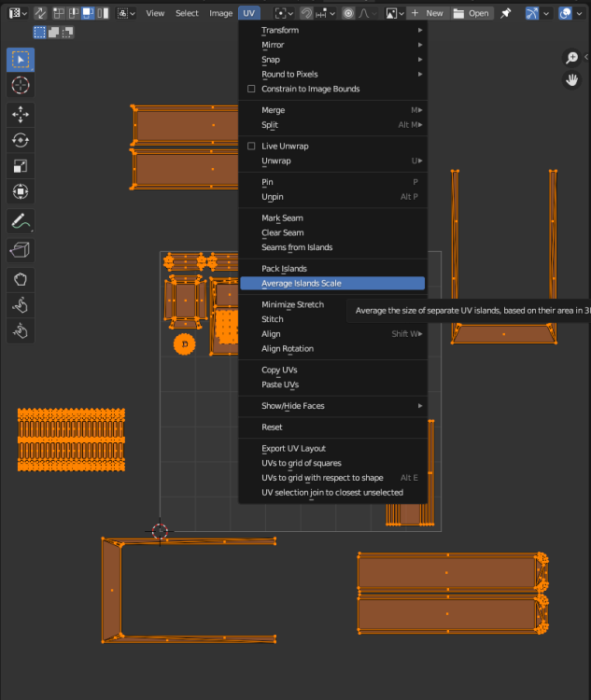The image size is (591, 700).
Task: Select the Move tool in left toolbar
Action: pos(21,115)
